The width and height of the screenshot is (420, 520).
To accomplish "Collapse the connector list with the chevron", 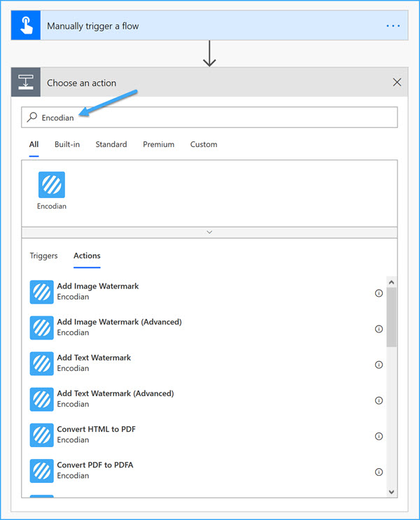I will [x=209, y=232].
